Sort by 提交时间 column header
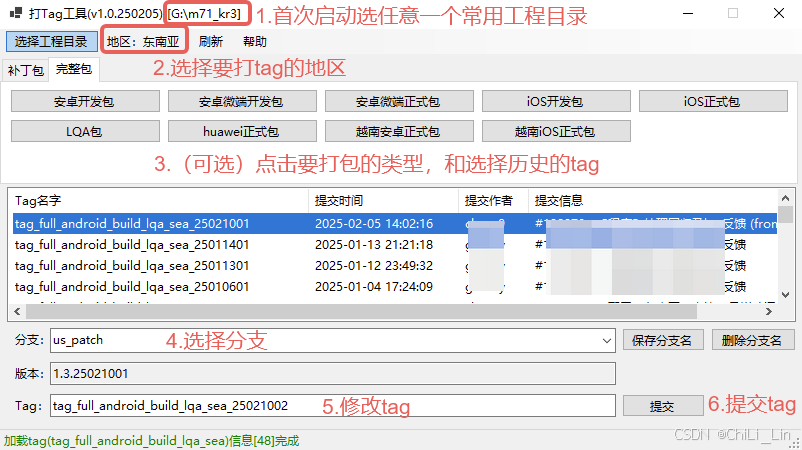 click(x=384, y=200)
